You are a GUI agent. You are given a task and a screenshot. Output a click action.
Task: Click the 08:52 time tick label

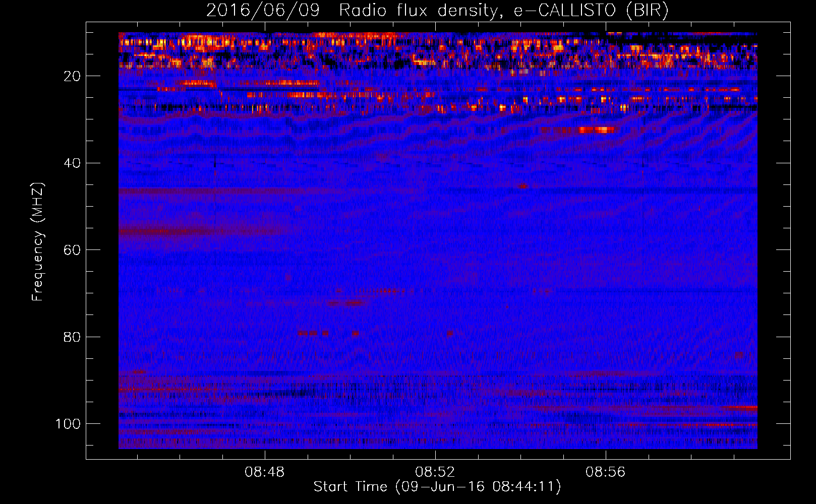coord(435,472)
